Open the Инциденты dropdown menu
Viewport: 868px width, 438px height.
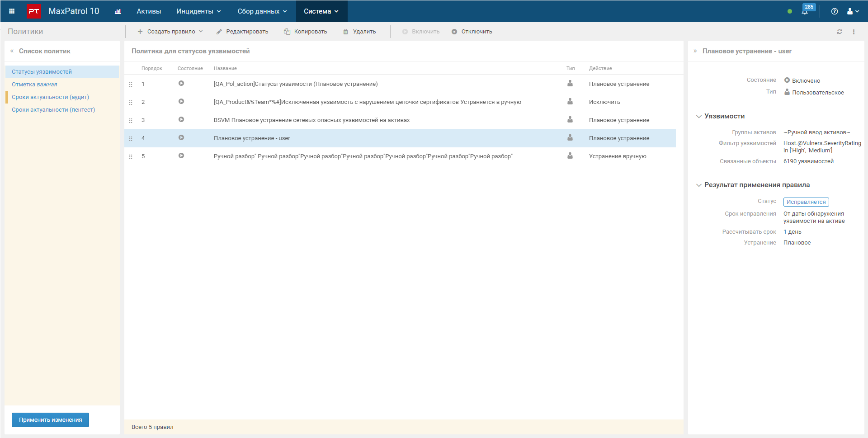198,11
